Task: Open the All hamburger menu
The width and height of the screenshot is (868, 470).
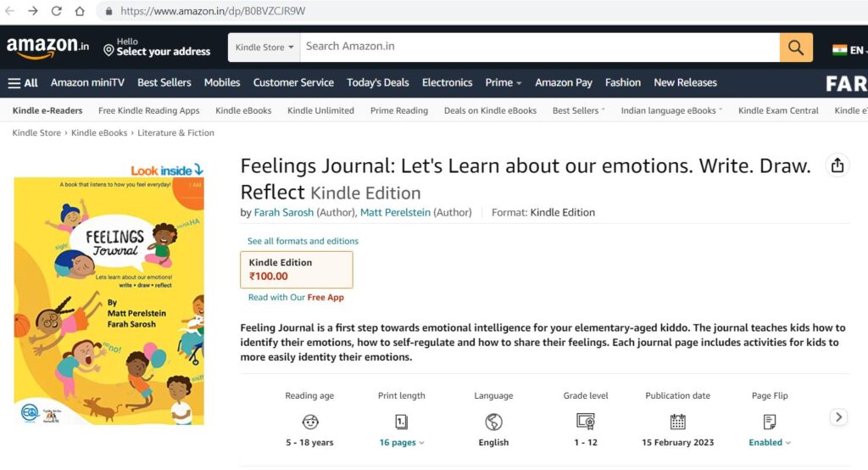Action: pos(23,82)
